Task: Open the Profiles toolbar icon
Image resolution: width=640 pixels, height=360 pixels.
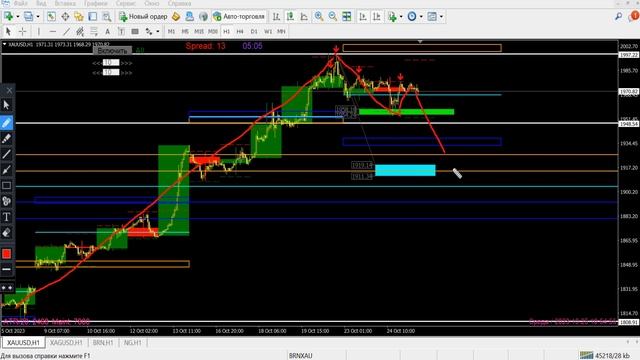Action: pos(28,16)
